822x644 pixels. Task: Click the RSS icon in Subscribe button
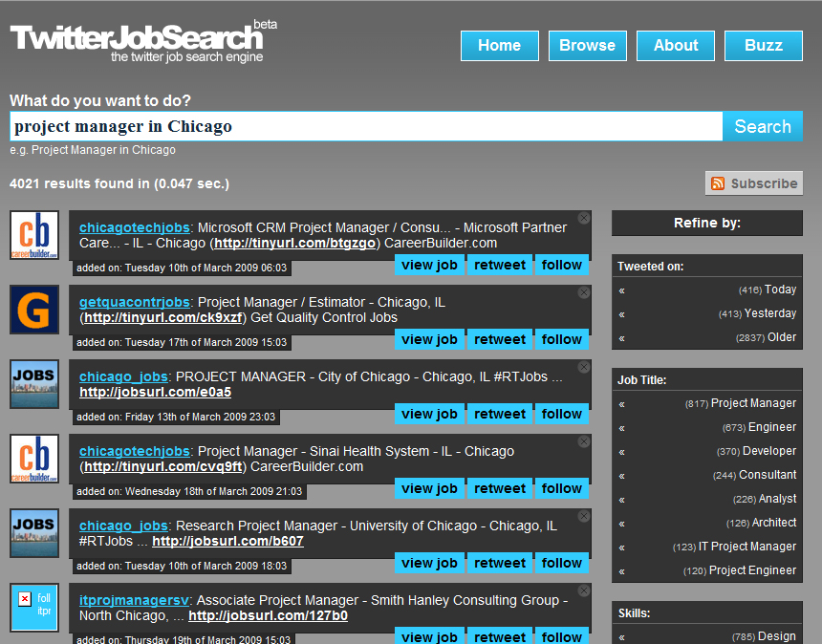(x=718, y=183)
